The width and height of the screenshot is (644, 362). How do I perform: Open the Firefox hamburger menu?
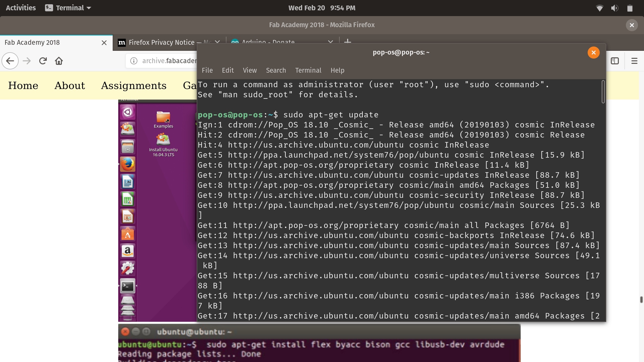[634, 61]
